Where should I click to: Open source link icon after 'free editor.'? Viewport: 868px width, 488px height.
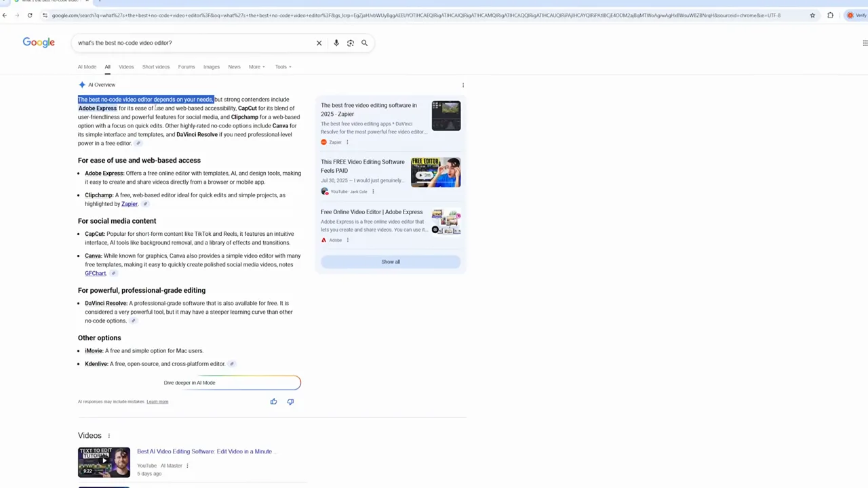(x=138, y=144)
